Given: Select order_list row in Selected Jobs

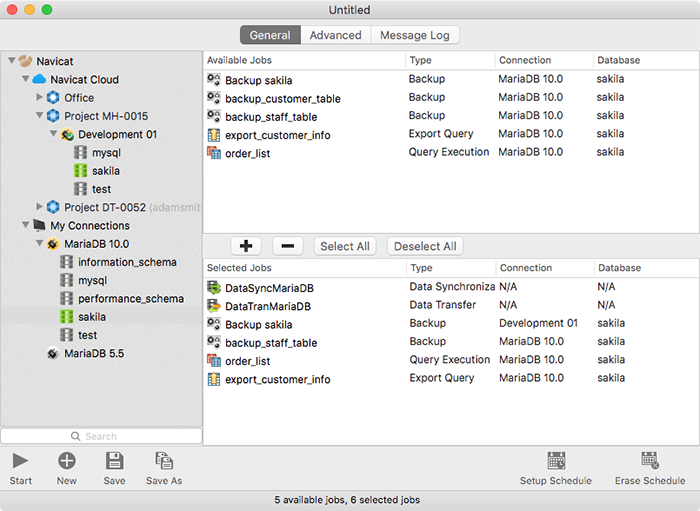Looking at the screenshot, I should pyautogui.click(x=451, y=361).
